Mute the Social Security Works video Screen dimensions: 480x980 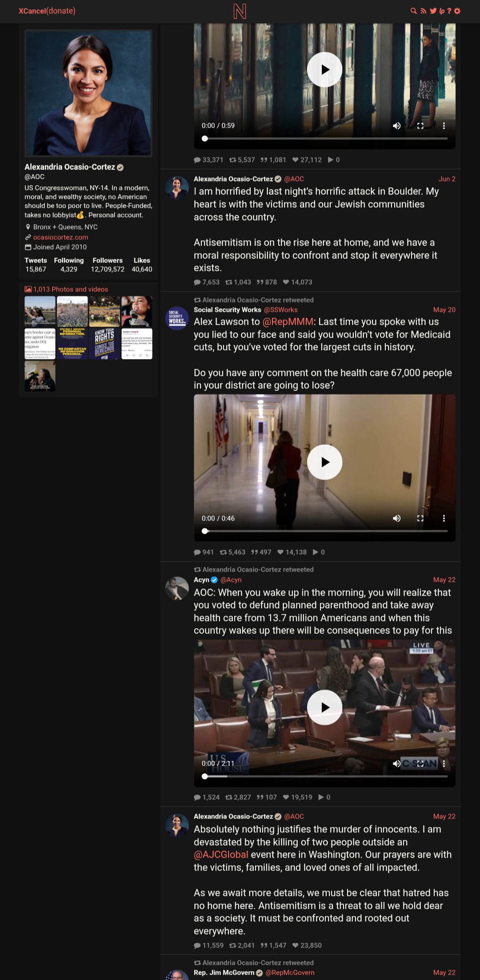[x=397, y=518]
